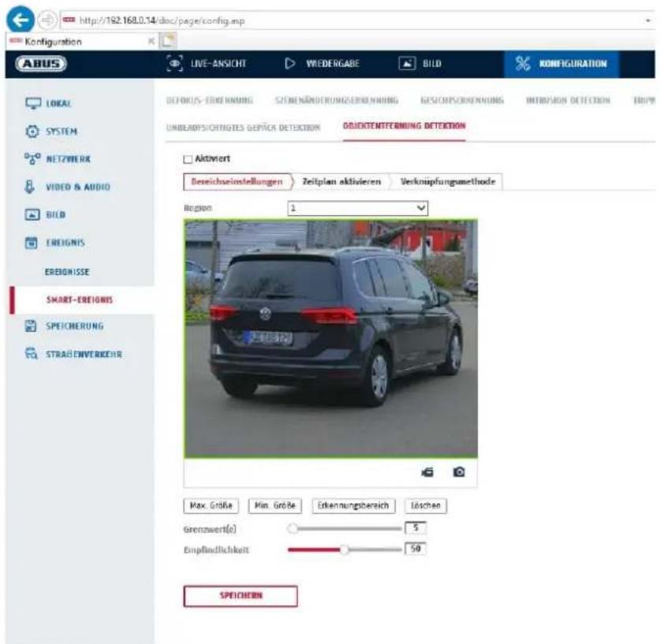Image resolution: width=660 pixels, height=644 pixels.
Task: Click the Min. Größe button
Action: (x=275, y=505)
